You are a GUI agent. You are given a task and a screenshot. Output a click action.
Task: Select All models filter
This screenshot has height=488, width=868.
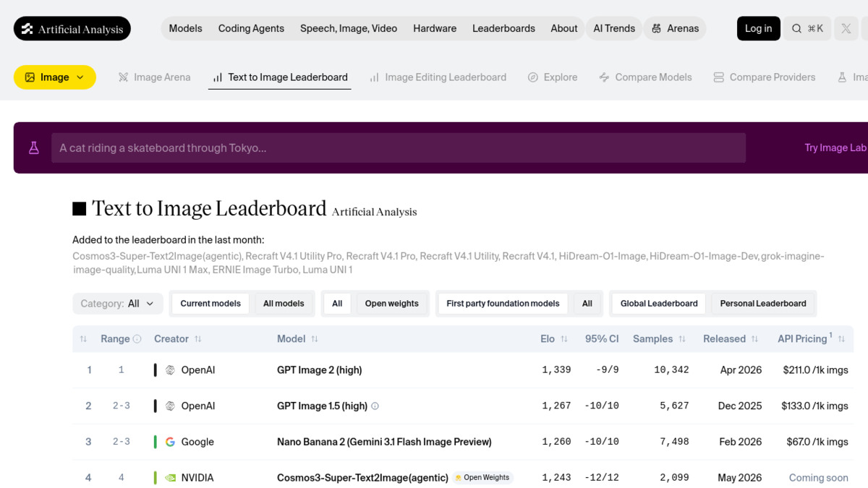point(284,304)
